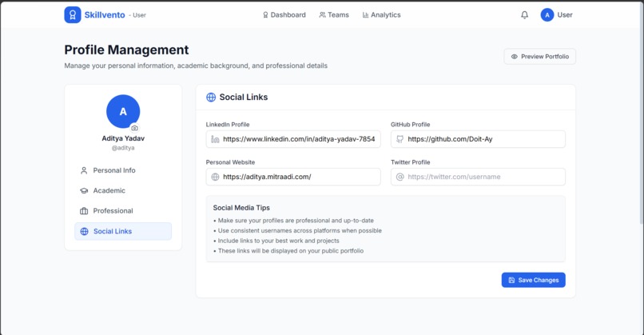
Task: Focus the Twitter Profile input field
Action: [x=478, y=177]
